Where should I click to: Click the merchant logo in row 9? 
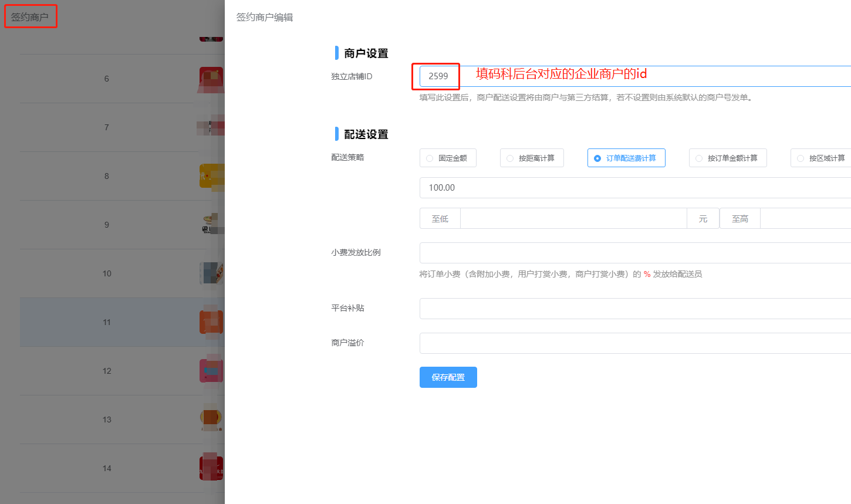click(x=211, y=224)
